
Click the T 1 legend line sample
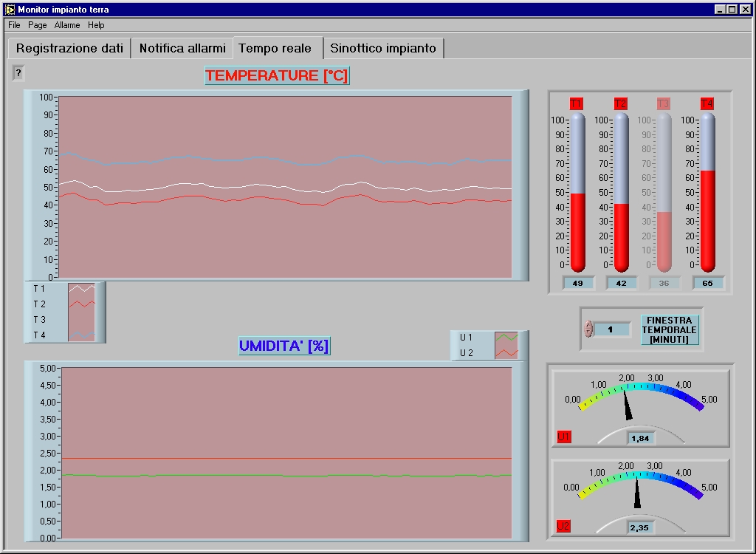tap(81, 289)
